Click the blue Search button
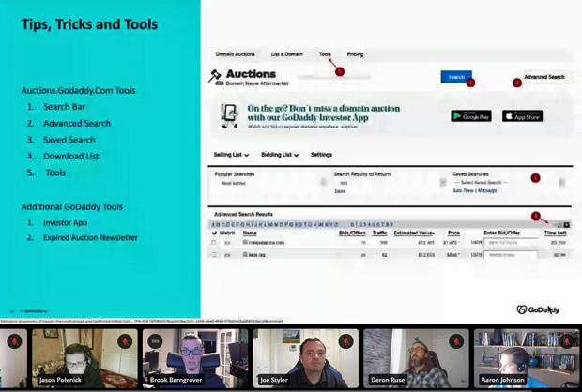Viewport: 582px width, 392px height. click(456, 77)
